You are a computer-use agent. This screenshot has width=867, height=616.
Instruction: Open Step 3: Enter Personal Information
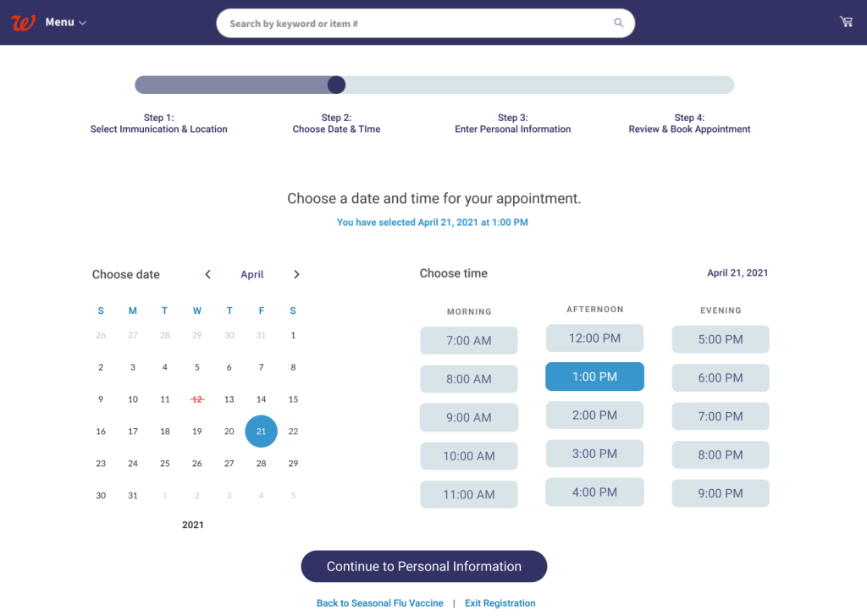513,124
